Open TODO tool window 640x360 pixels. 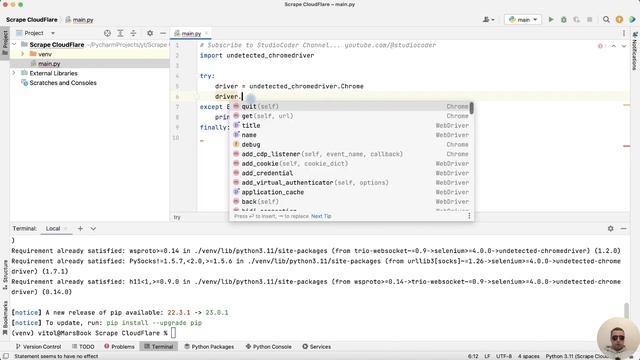point(83,347)
